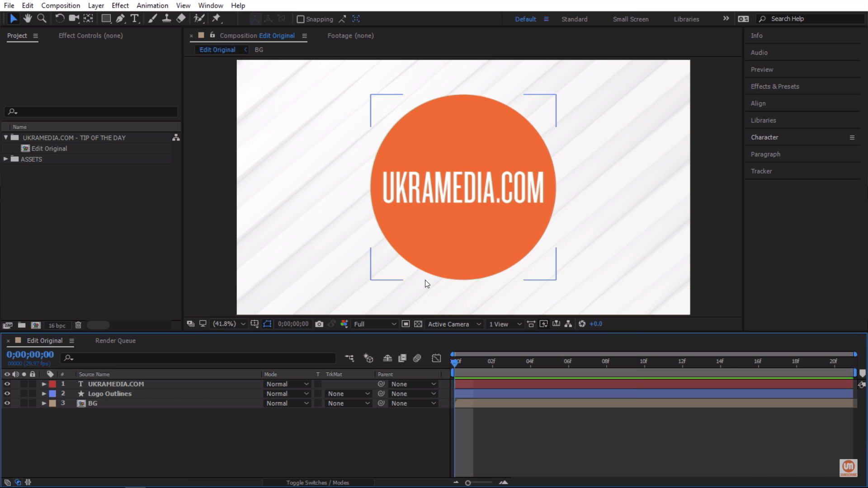Hide the BG layer eye
The width and height of the screenshot is (868, 488).
(x=7, y=404)
